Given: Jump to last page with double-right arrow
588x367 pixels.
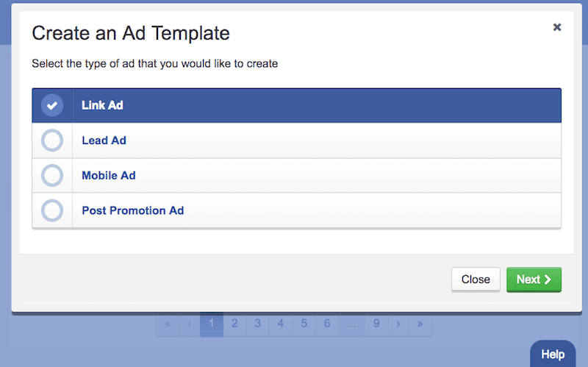Looking at the screenshot, I should (420, 323).
